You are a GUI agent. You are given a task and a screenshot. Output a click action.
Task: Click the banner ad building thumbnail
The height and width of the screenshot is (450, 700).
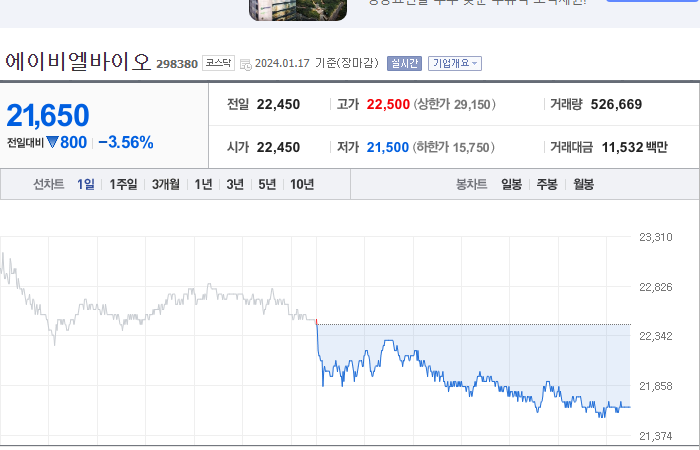[x=298, y=10]
